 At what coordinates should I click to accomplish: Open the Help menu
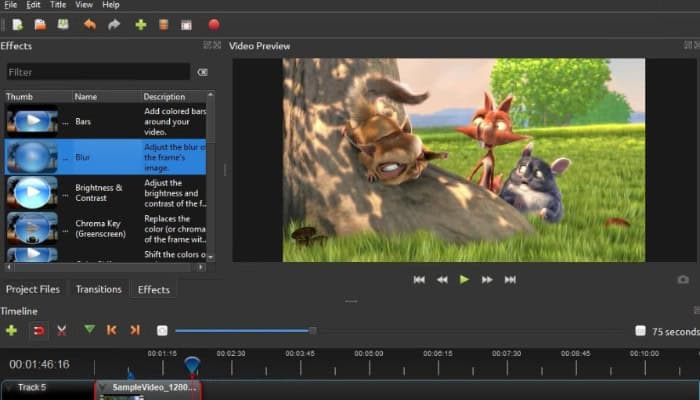tap(111, 5)
